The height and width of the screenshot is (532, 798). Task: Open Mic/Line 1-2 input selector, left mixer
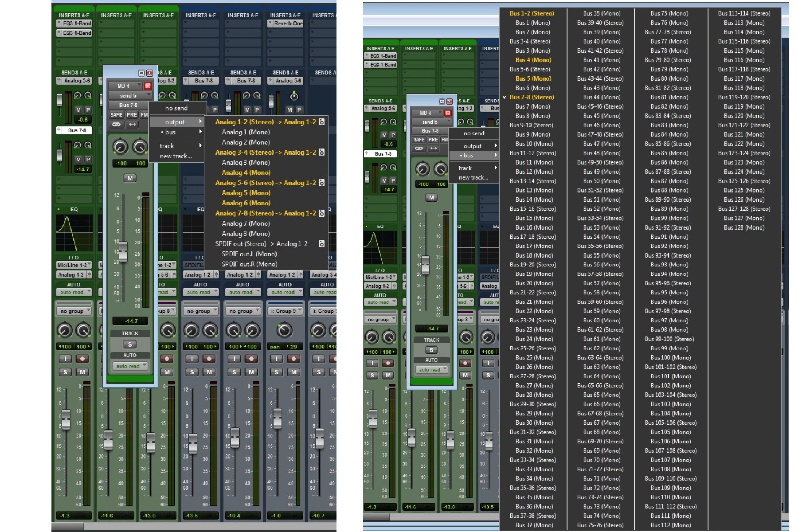[74, 265]
